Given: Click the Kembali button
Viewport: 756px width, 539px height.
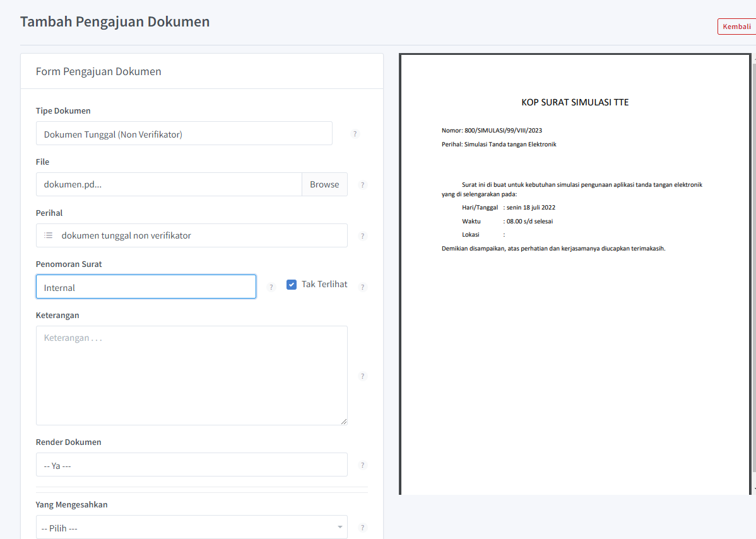Looking at the screenshot, I should click(x=736, y=27).
